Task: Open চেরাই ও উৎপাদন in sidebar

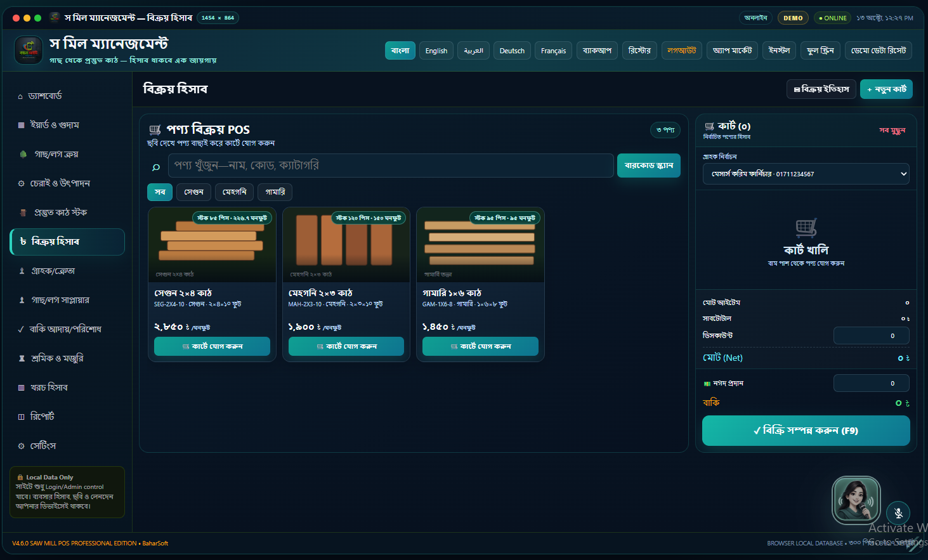Action: coord(67,183)
